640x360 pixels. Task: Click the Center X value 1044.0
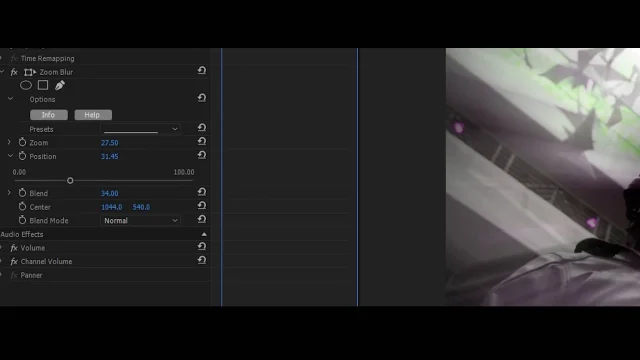click(x=112, y=207)
